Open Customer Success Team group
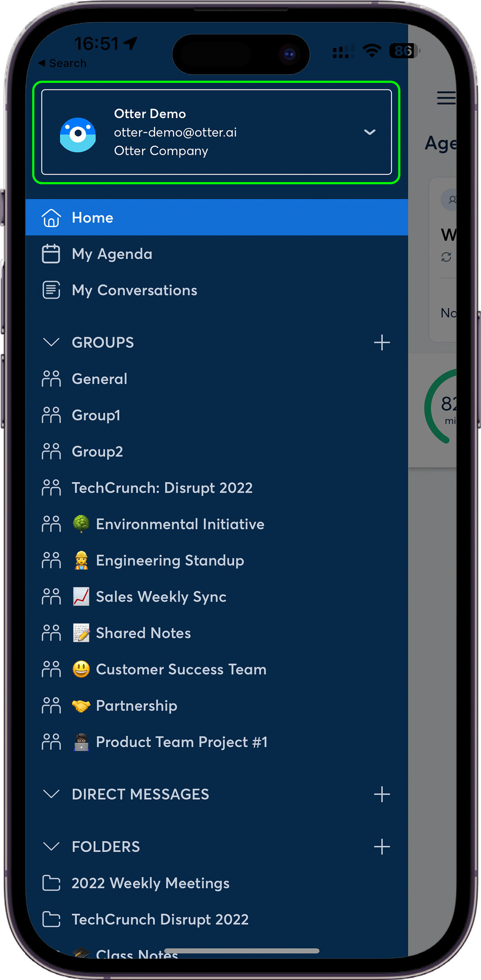The image size is (481, 980). 217,669
